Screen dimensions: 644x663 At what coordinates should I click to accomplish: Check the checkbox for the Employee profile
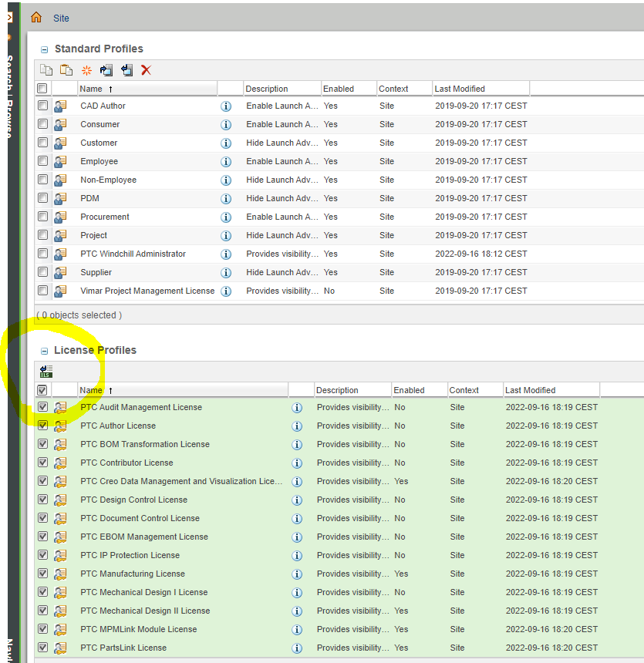(x=42, y=161)
